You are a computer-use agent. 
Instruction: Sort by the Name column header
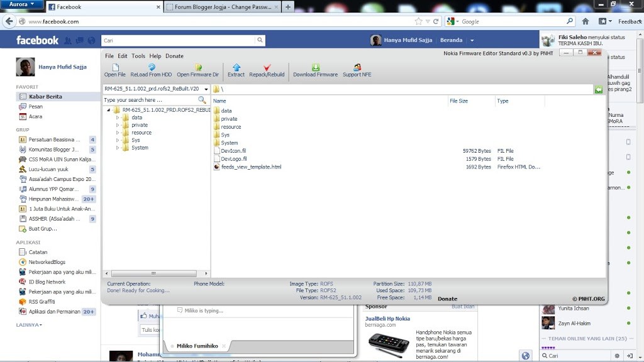(x=219, y=101)
